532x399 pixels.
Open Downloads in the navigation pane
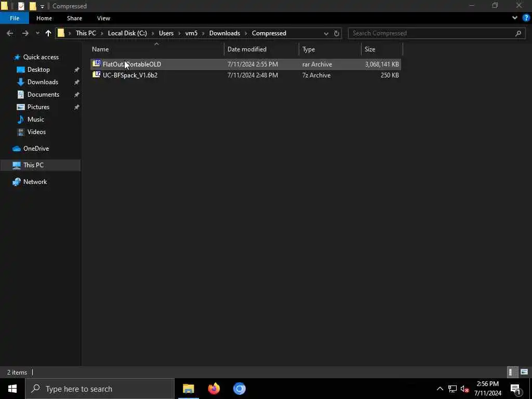[x=43, y=82]
